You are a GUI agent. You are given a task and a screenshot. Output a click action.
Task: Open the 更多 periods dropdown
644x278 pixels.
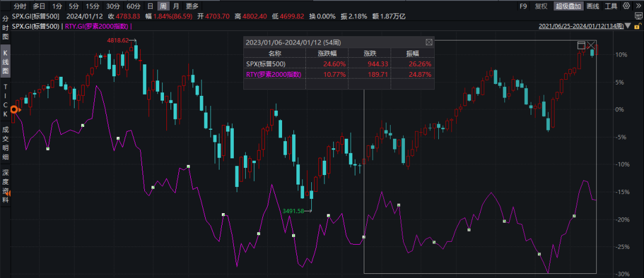pyautogui.click(x=192, y=7)
